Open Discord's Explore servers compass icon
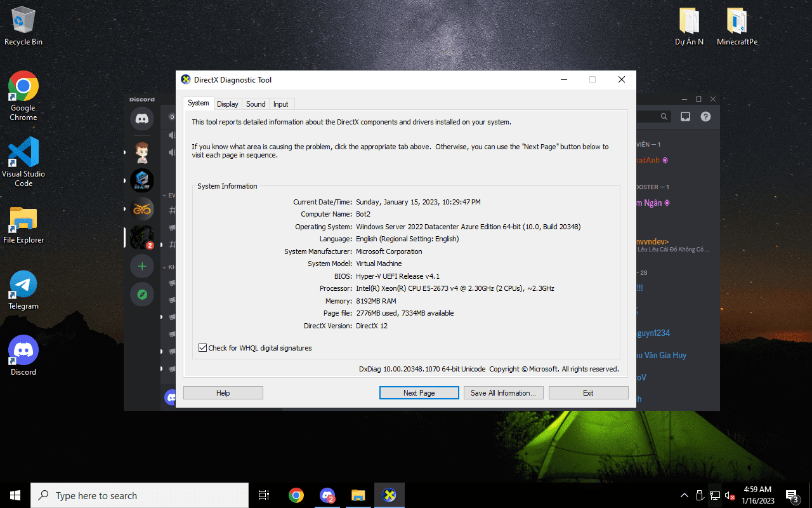This screenshot has height=508, width=812. pyautogui.click(x=142, y=295)
